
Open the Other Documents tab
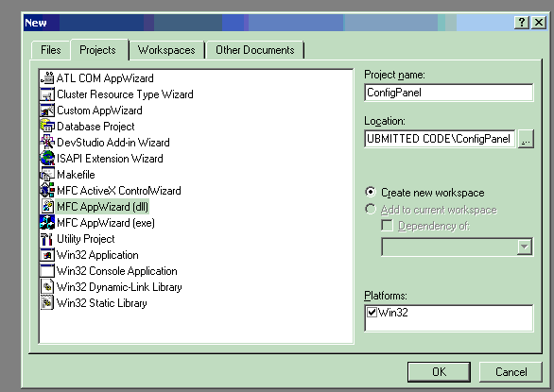click(x=254, y=50)
